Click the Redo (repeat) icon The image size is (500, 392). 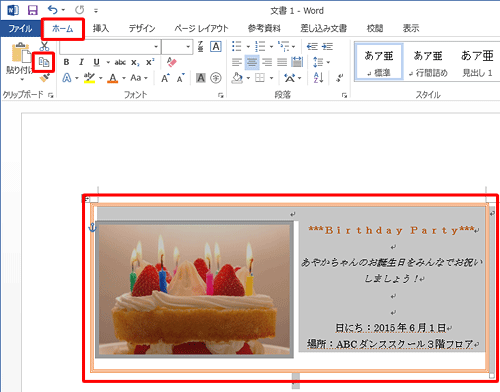tap(79, 10)
